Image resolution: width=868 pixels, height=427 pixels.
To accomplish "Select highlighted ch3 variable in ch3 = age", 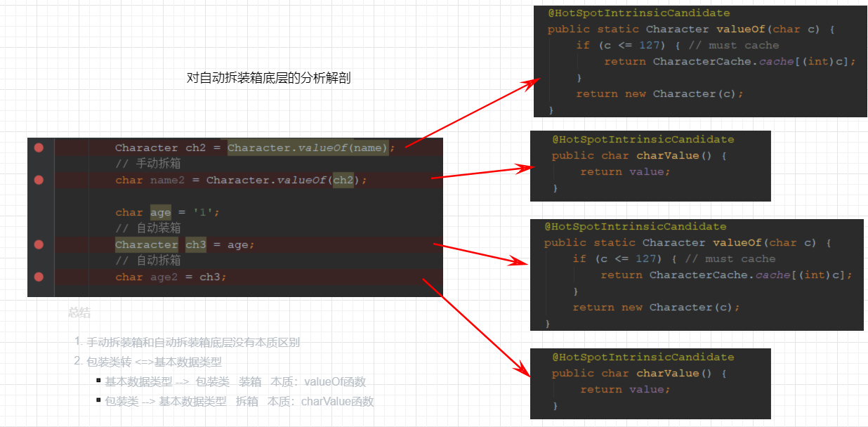I will 196,244.
